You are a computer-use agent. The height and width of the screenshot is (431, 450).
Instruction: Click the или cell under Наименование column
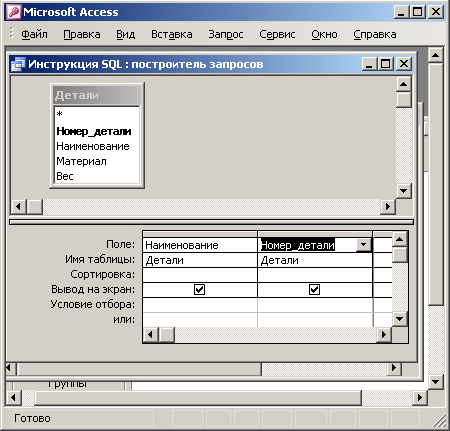click(200, 319)
